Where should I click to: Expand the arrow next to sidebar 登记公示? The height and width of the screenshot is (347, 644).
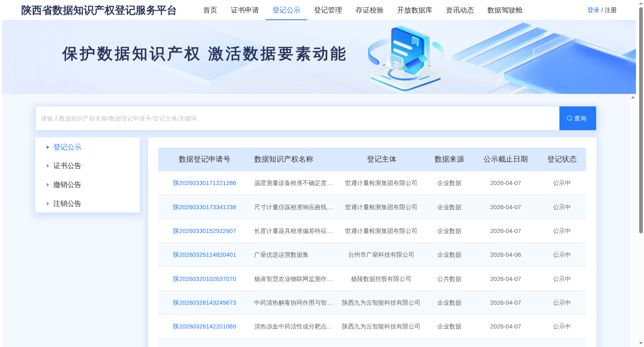tap(48, 147)
